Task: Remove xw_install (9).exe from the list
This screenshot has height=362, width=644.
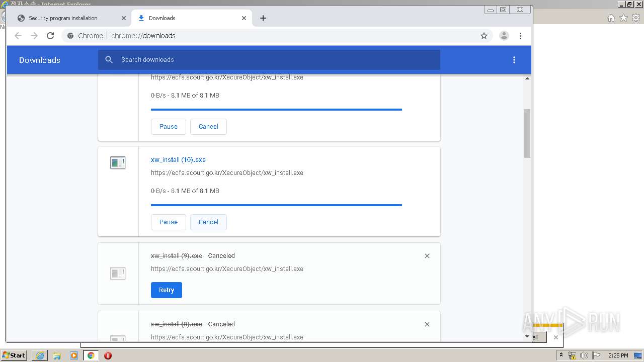Action: click(x=427, y=256)
